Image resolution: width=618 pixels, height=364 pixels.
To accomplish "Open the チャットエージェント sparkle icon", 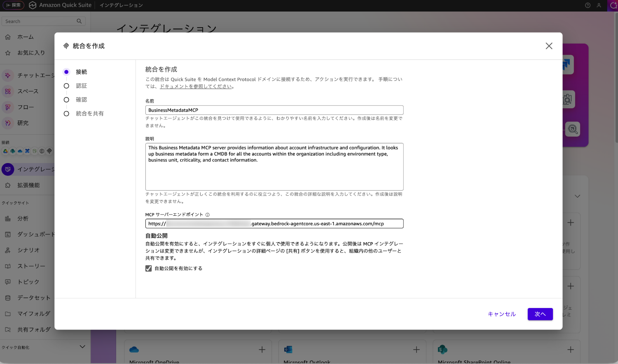I will (8, 75).
